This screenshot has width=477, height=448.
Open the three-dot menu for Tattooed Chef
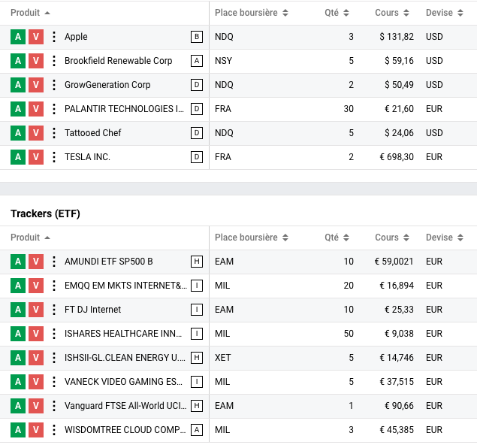coord(53,133)
